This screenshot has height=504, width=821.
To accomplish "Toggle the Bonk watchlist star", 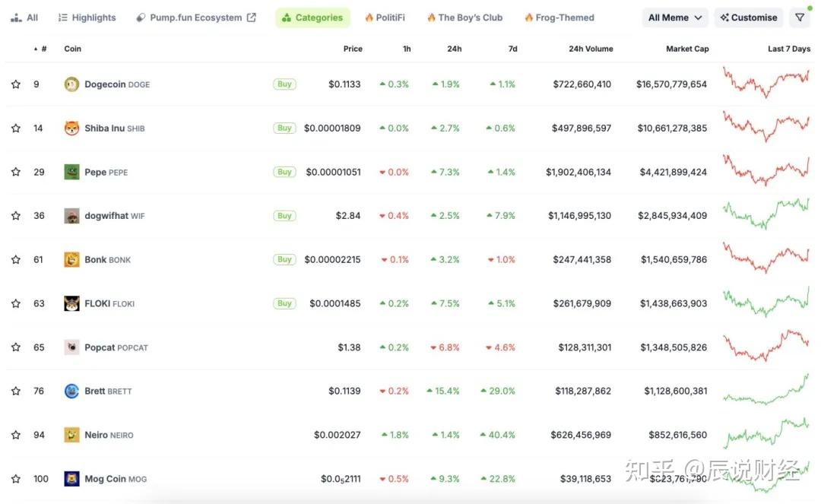I will [16, 259].
